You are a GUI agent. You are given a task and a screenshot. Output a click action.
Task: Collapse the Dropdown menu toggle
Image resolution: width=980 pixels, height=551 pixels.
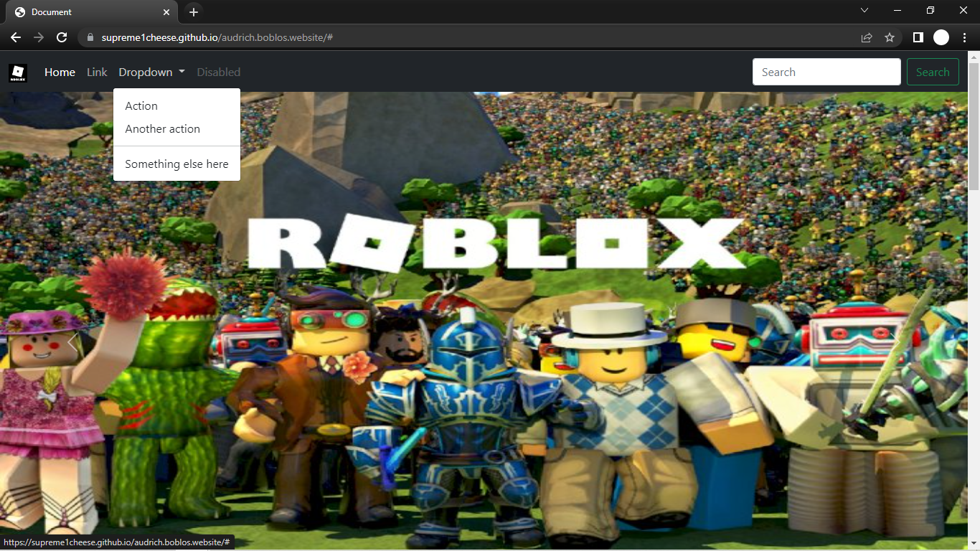(152, 72)
